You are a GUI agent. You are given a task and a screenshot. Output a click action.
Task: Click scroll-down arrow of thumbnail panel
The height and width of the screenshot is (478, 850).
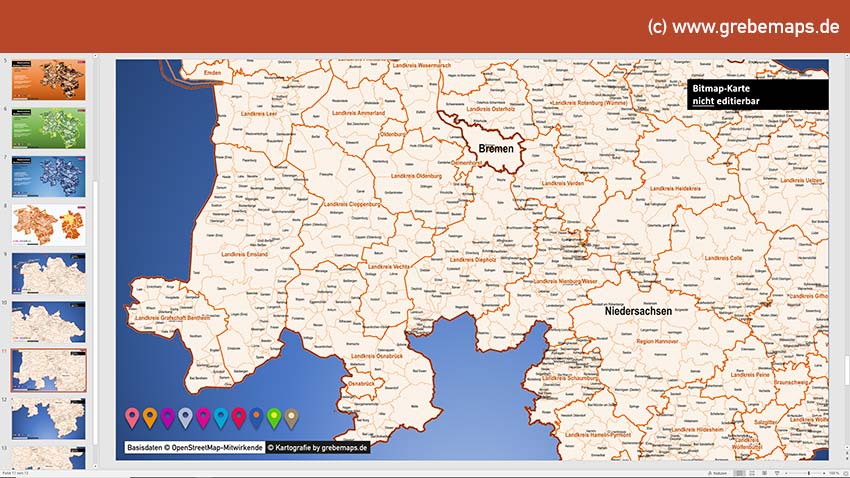[x=95, y=466]
